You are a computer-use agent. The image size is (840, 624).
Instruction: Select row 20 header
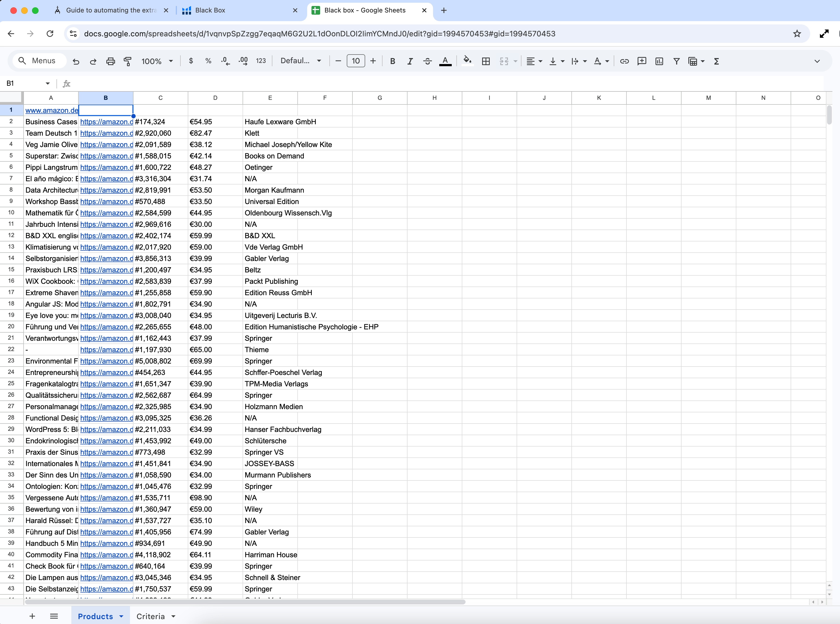pyautogui.click(x=11, y=326)
